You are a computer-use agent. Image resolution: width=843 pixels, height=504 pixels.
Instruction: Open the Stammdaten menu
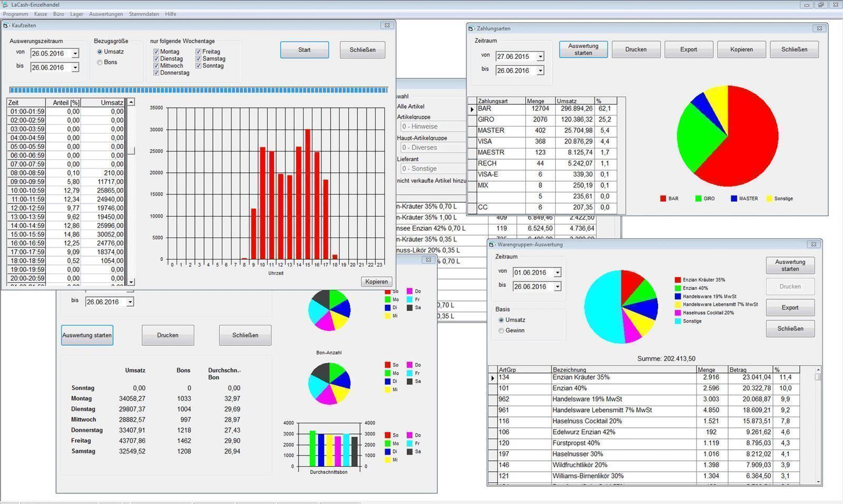pos(144,14)
